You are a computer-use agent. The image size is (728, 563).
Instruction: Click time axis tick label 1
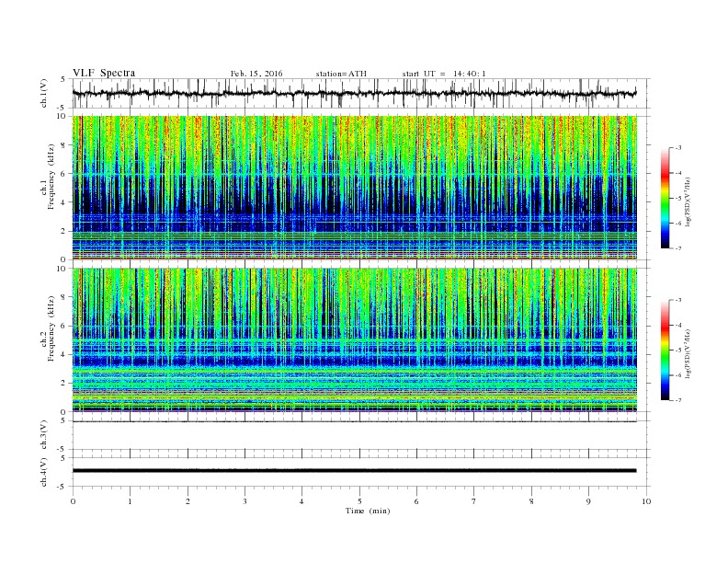(130, 501)
